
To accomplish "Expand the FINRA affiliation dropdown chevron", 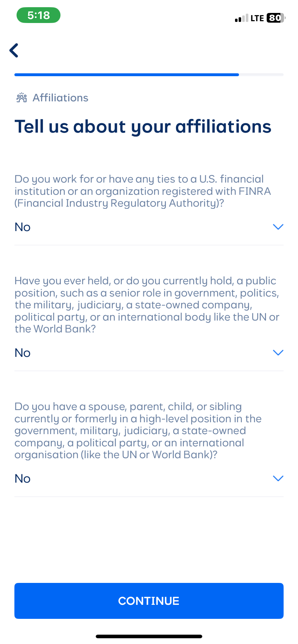I will click(278, 227).
